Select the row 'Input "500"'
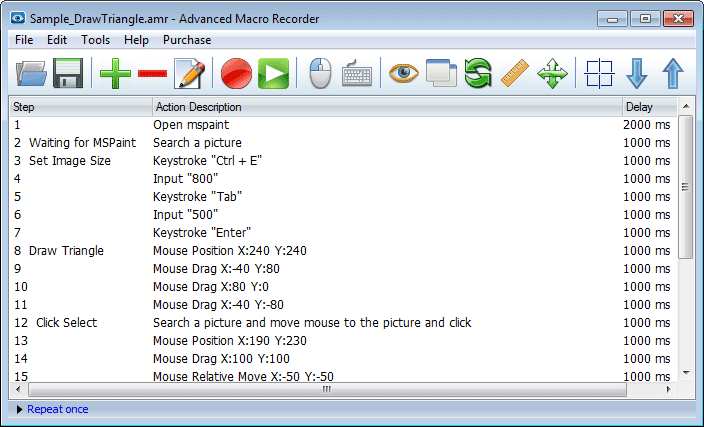The height and width of the screenshot is (427, 704). pyautogui.click(x=343, y=215)
